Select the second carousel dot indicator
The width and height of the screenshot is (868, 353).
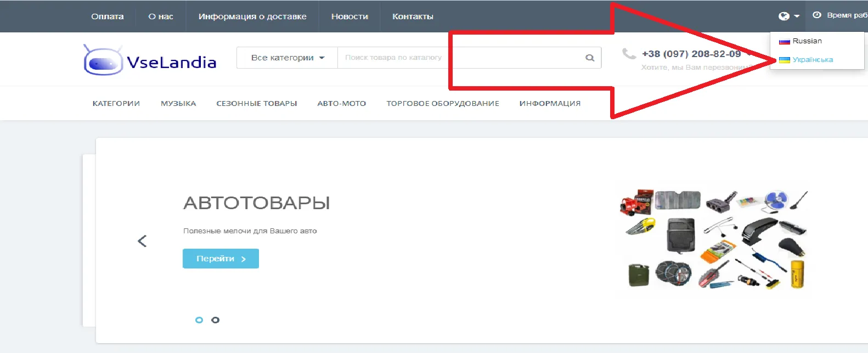(x=215, y=320)
